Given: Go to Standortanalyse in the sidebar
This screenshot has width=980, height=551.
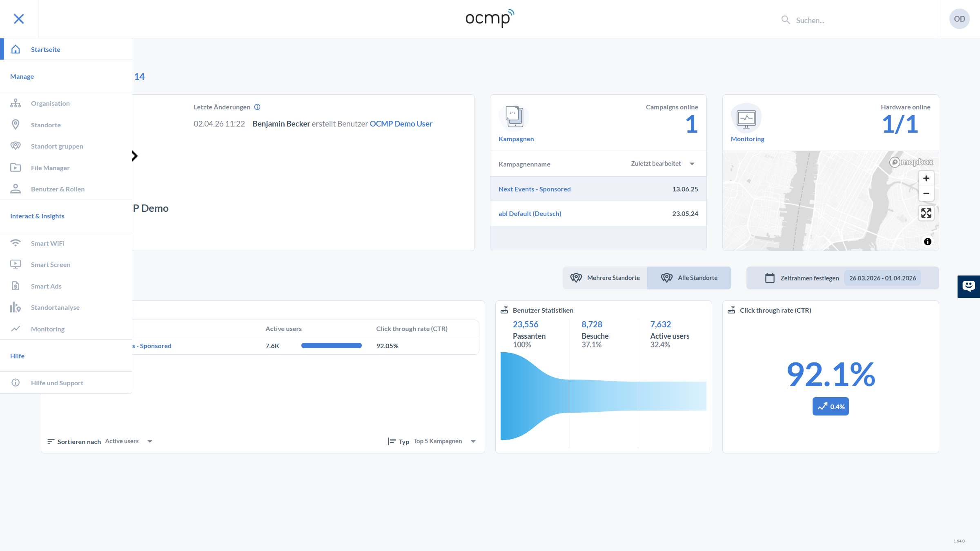Looking at the screenshot, I should (55, 307).
